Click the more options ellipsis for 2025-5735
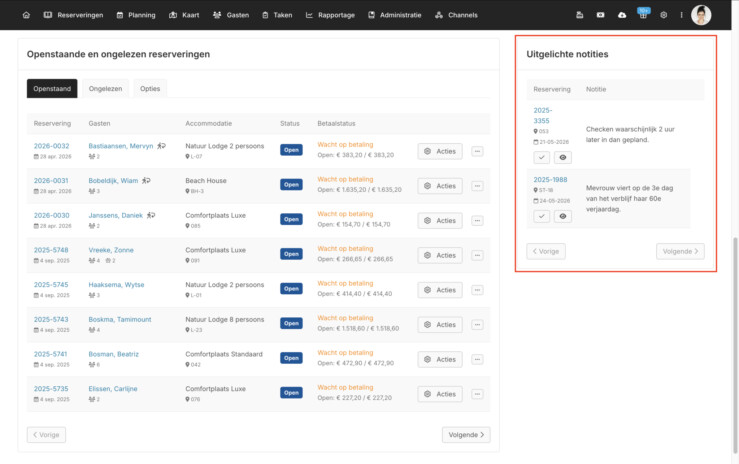 477,394
